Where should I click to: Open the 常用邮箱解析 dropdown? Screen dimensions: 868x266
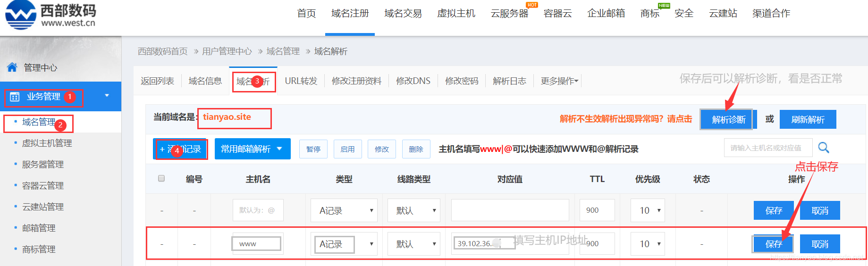click(x=253, y=149)
